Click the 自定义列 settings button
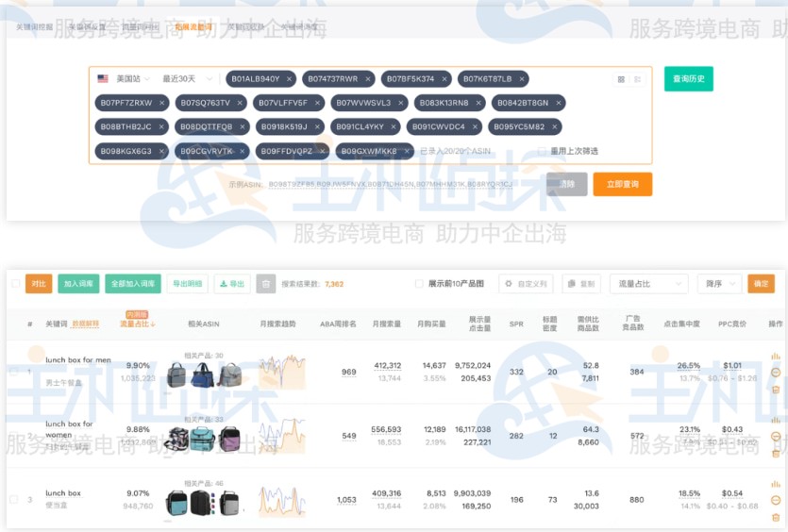The image size is (788, 532). 526,284
